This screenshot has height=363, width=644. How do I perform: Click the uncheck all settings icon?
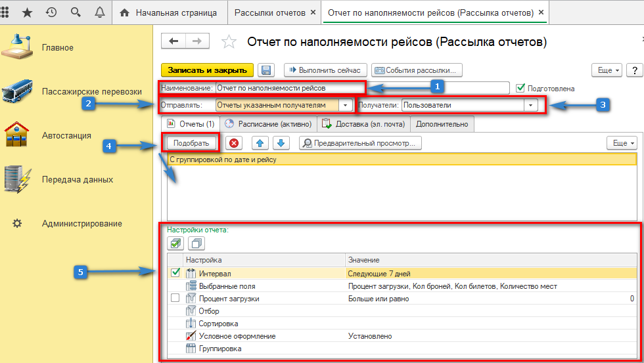(196, 244)
